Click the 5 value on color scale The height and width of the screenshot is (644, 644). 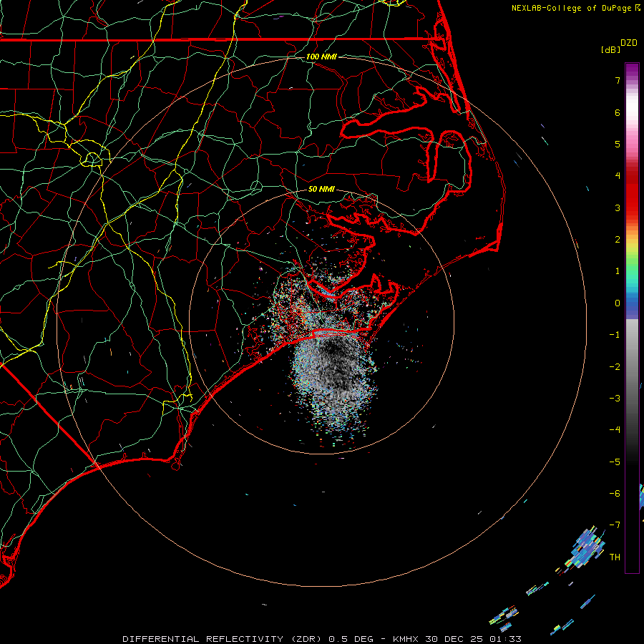(618, 144)
